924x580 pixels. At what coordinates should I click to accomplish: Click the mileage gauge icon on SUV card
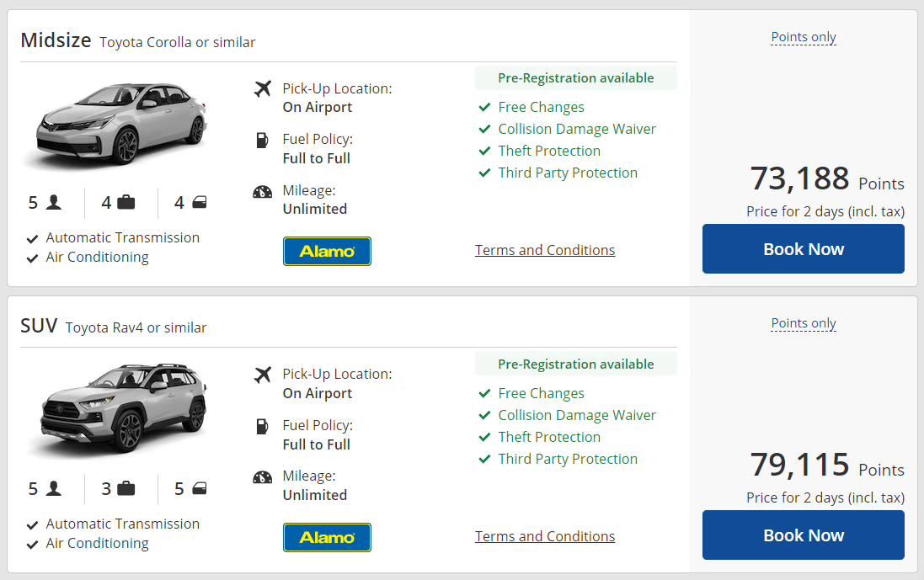pos(263,477)
